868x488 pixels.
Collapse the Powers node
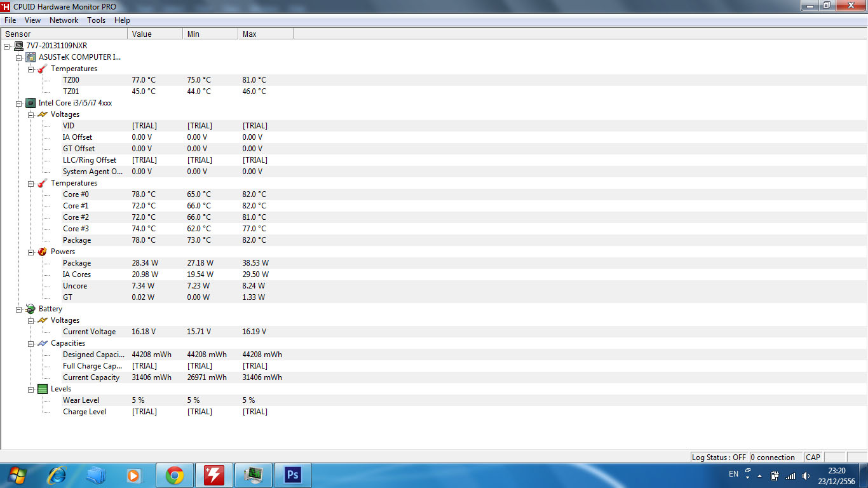31,252
